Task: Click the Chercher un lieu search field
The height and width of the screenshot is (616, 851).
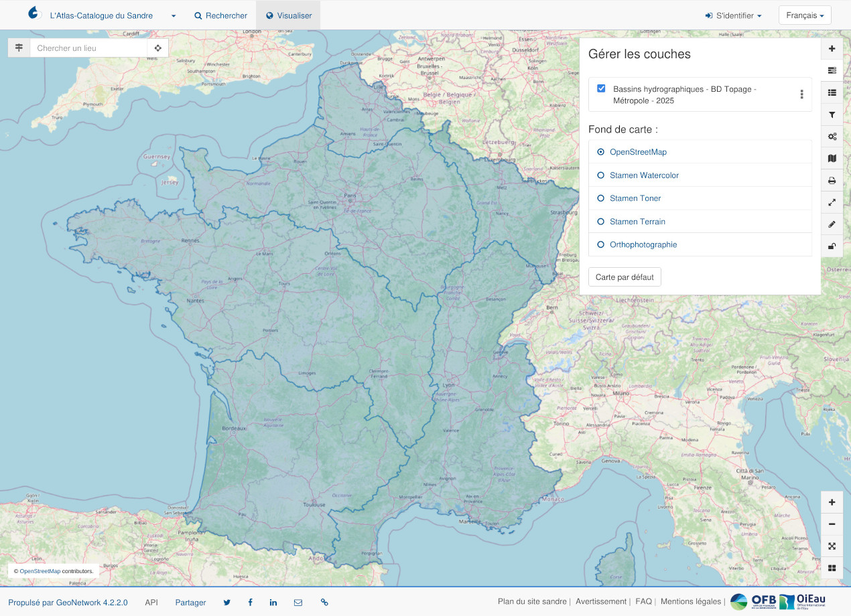Action: click(x=88, y=48)
